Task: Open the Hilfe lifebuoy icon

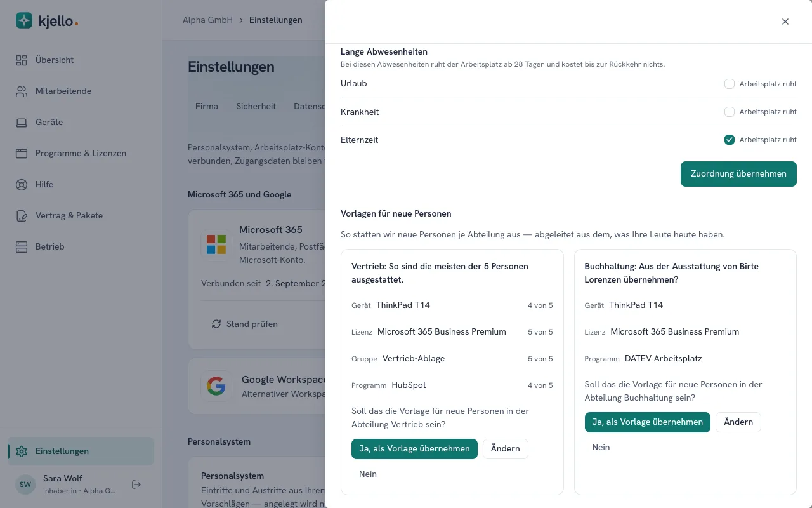Action: [x=22, y=185]
